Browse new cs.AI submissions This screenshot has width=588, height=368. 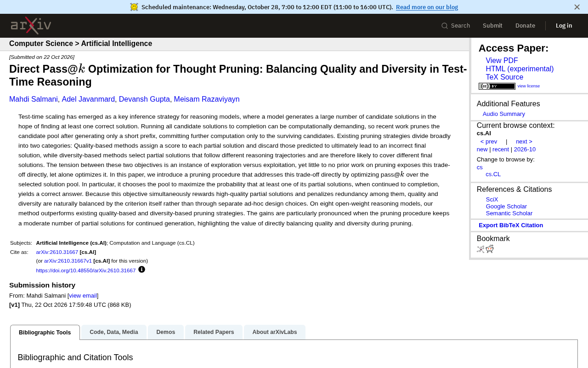point(482,149)
